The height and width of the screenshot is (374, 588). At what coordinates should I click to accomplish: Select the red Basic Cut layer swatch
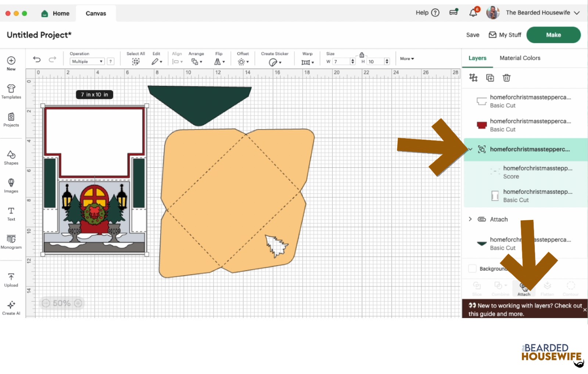[x=481, y=125]
